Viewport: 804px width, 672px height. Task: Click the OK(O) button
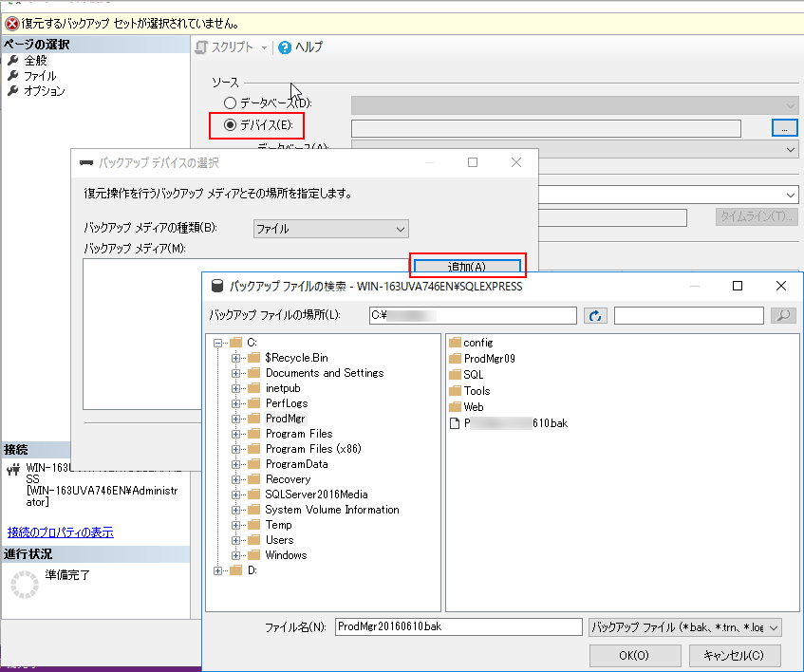tap(633, 656)
